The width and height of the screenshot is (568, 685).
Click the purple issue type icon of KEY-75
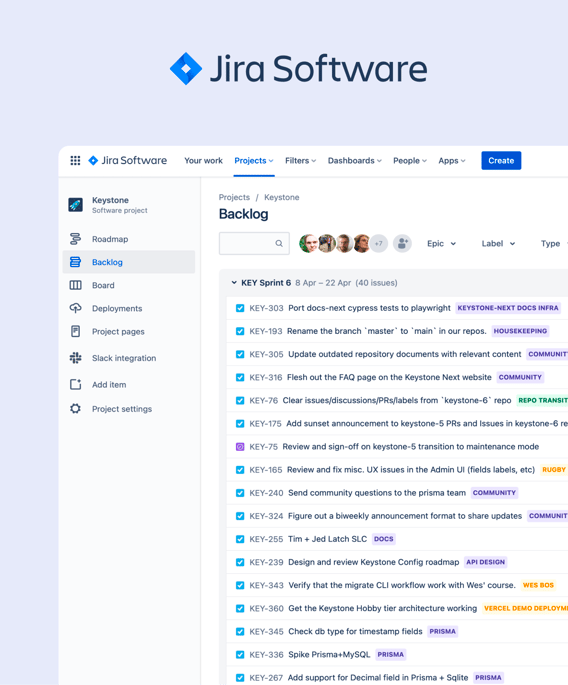[240, 446]
